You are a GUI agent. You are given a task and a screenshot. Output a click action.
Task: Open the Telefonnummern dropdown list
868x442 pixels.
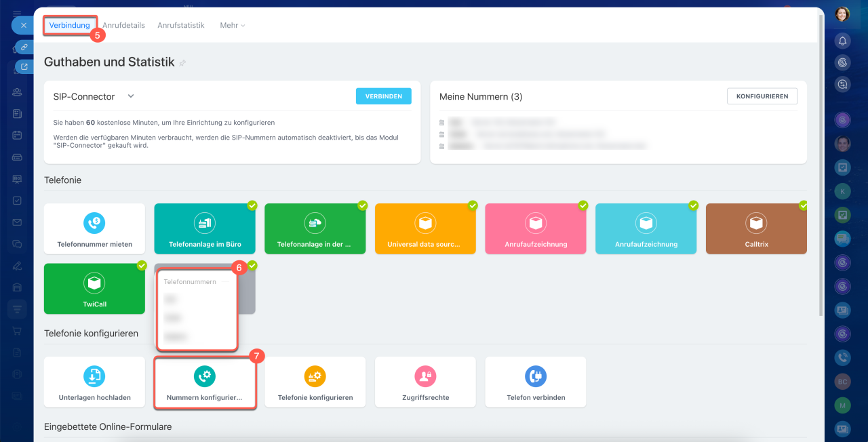[197, 281]
